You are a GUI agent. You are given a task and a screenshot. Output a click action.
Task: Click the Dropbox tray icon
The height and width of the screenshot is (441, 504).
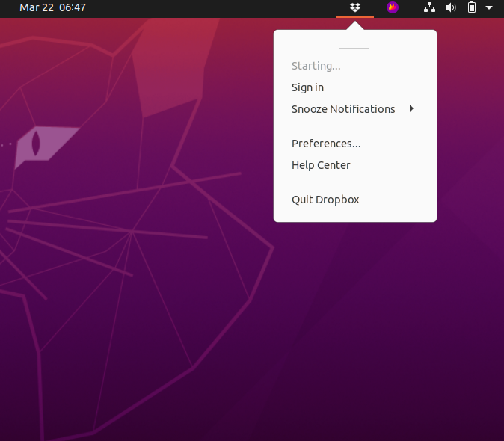coord(355,7)
